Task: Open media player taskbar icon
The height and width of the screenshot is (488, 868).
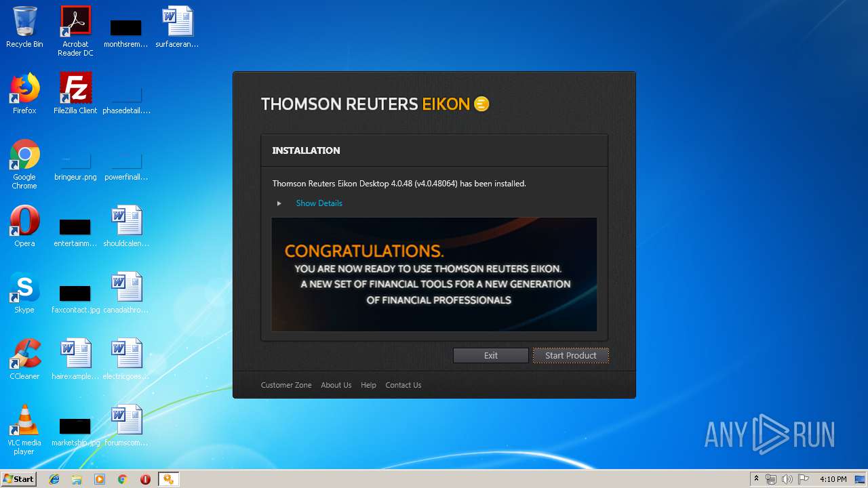Action: click(x=100, y=479)
